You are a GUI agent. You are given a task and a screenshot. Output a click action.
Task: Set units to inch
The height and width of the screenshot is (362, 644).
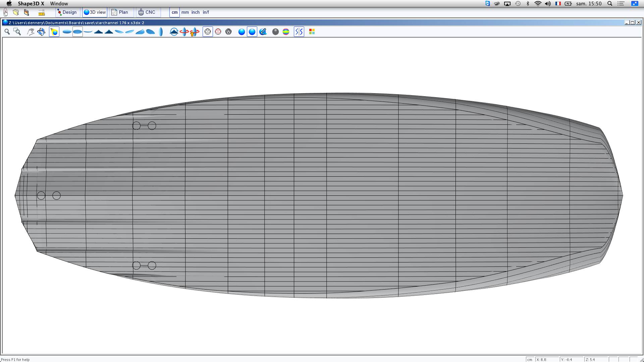click(196, 12)
